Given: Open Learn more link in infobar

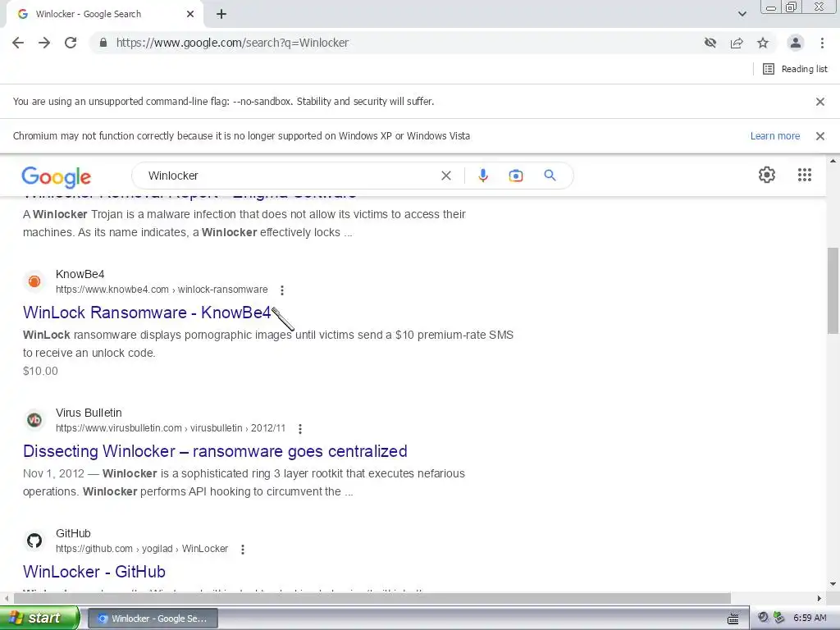Looking at the screenshot, I should pyautogui.click(x=774, y=136).
